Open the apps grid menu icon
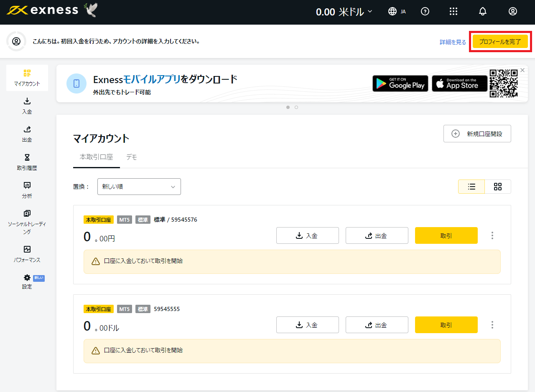 453,12
